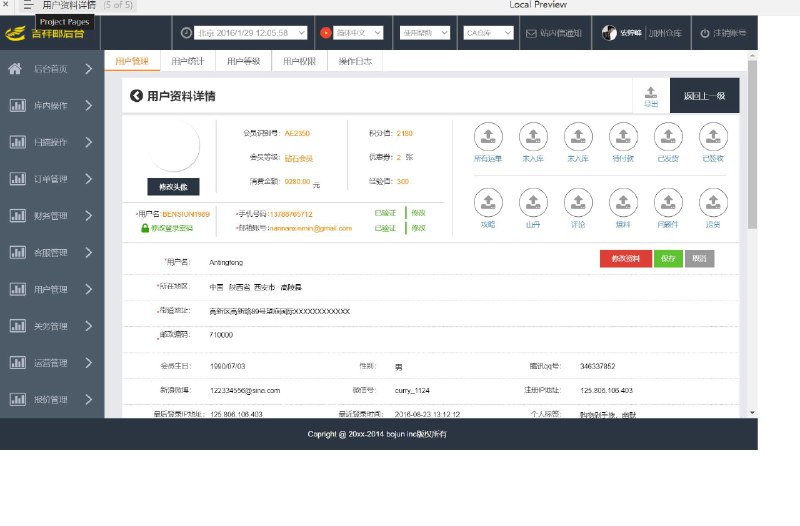Click the user avatar in the header
Viewport: 800px width, 526px height.
tap(609, 33)
